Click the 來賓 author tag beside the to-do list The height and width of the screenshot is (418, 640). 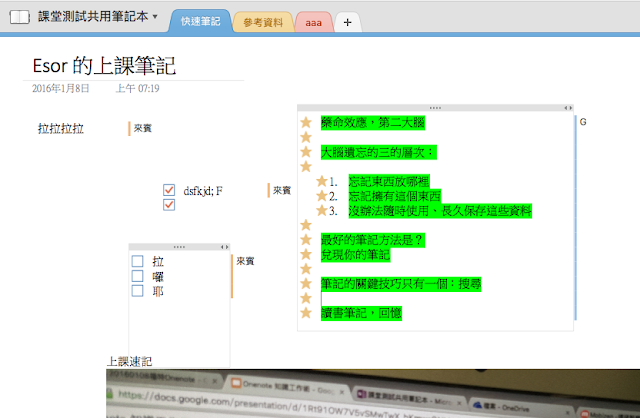coord(245,261)
